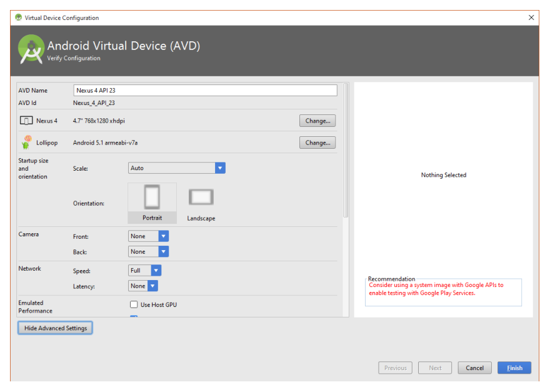Open the Front camera dropdown
Screen dimensions: 550x392
coord(148,236)
